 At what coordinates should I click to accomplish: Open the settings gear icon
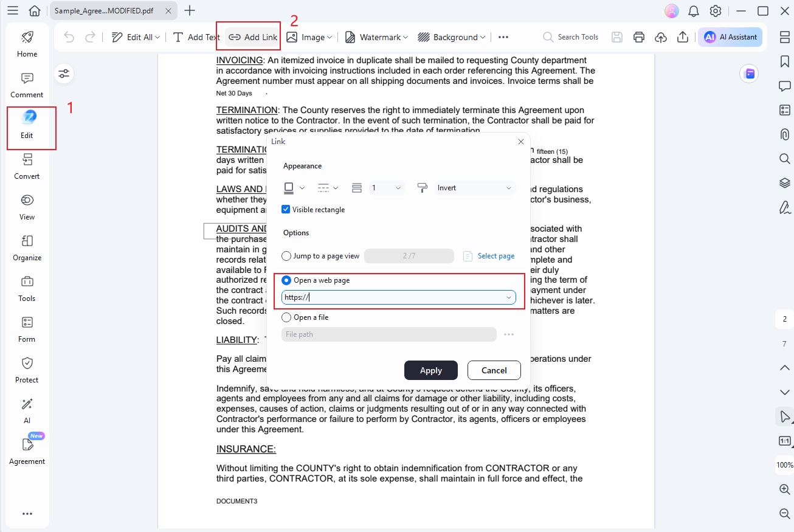point(716,11)
